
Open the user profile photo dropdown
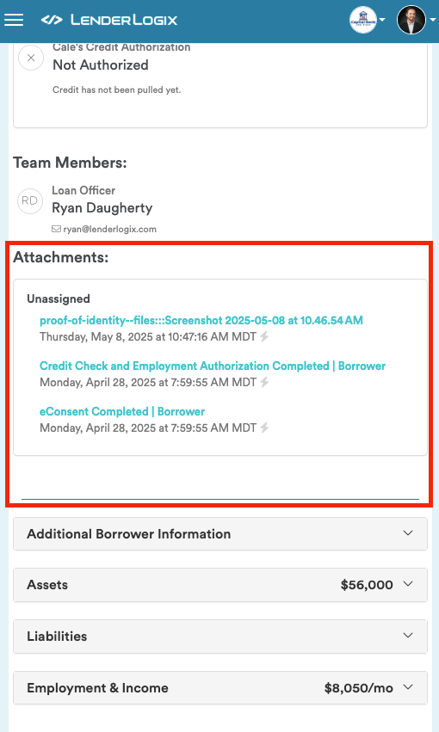click(416, 20)
